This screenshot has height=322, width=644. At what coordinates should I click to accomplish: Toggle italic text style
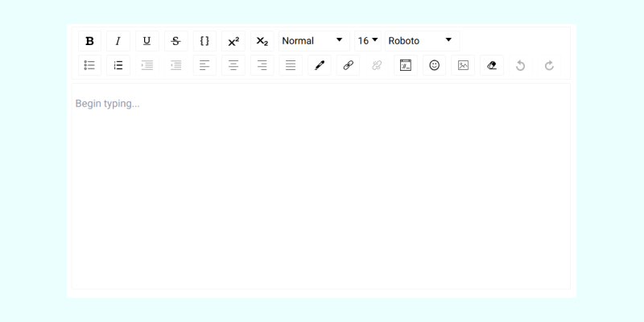[x=118, y=41]
